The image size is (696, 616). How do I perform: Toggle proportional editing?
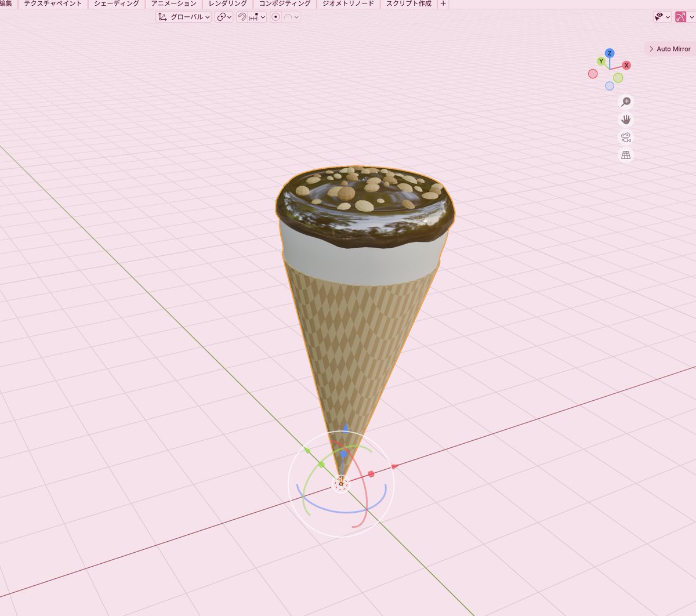click(275, 17)
